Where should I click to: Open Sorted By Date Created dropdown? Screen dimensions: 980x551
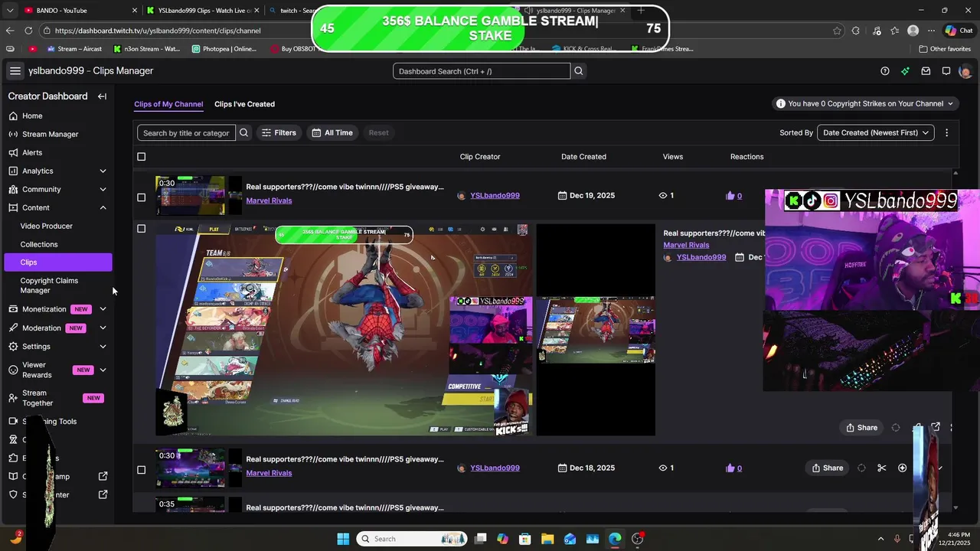pos(876,132)
